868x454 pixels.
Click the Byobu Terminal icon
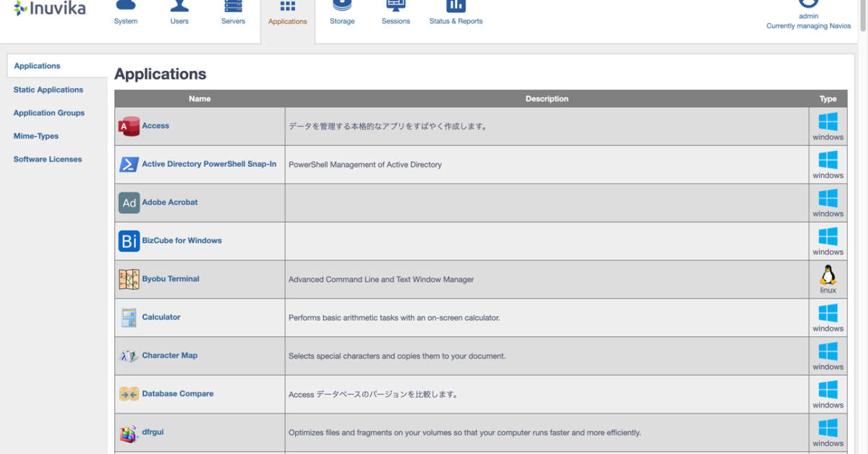point(129,280)
